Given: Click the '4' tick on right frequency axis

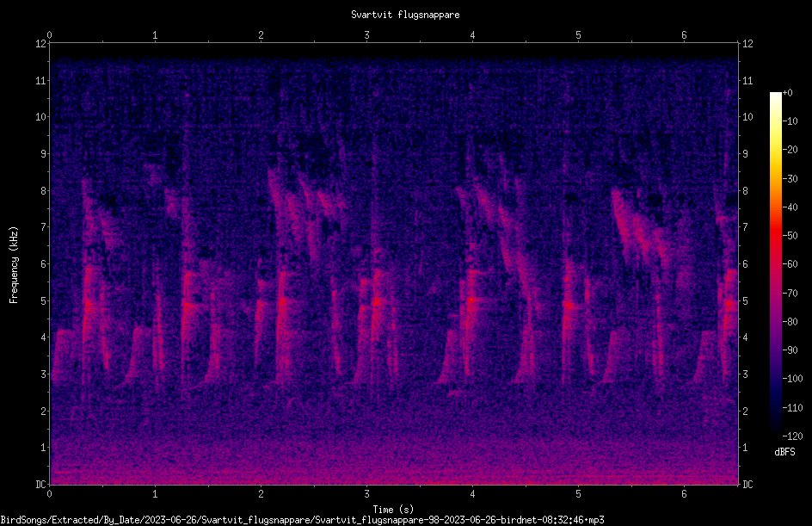Looking at the screenshot, I should click(746, 337).
